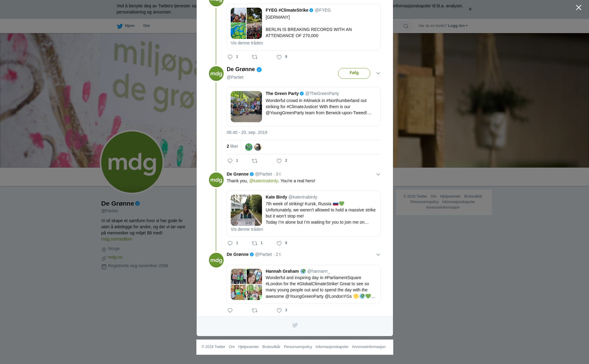Open @katerinabirdy mention link
Screen dimensions: 589x364
[264, 181]
